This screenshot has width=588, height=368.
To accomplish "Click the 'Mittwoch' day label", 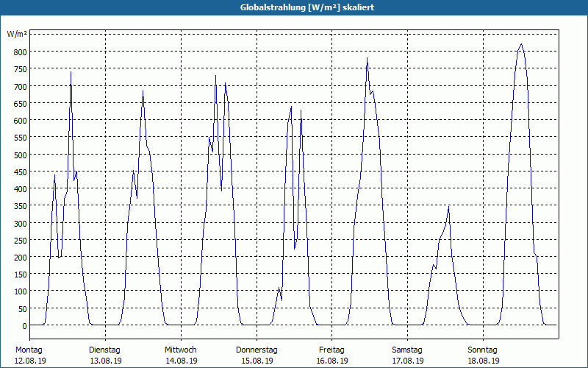I will click(181, 350).
